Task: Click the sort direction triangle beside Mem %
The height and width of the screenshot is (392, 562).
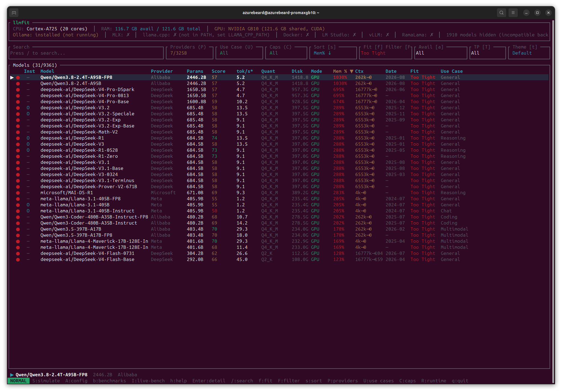Action: click(351, 71)
